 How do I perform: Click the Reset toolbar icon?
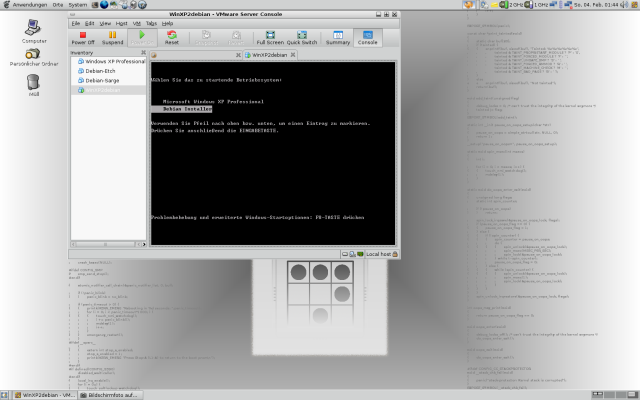pos(171,38)
